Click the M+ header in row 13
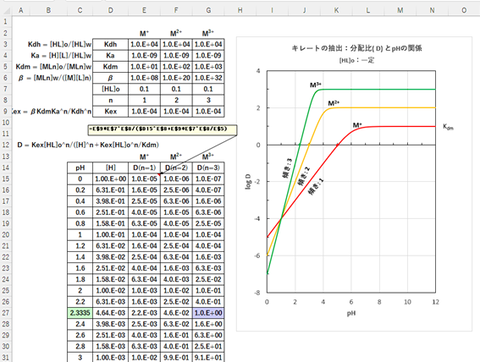This screenshot has height=362, width=480. pyautogui.click(x=144, y=156)
